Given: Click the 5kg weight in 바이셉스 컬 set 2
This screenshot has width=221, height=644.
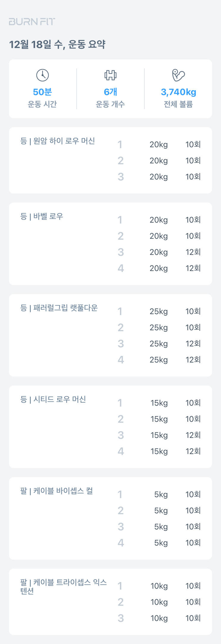Looking at the screenshot, I should [161, 511].
